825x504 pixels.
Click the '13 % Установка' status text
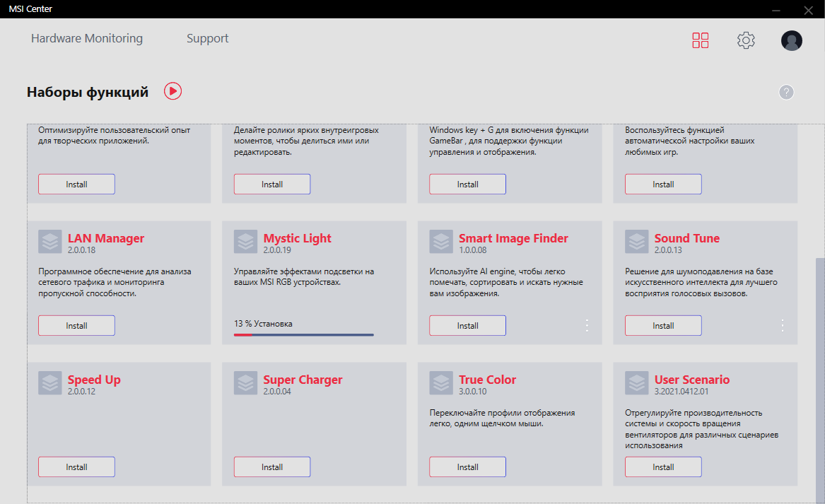point(263,324)
